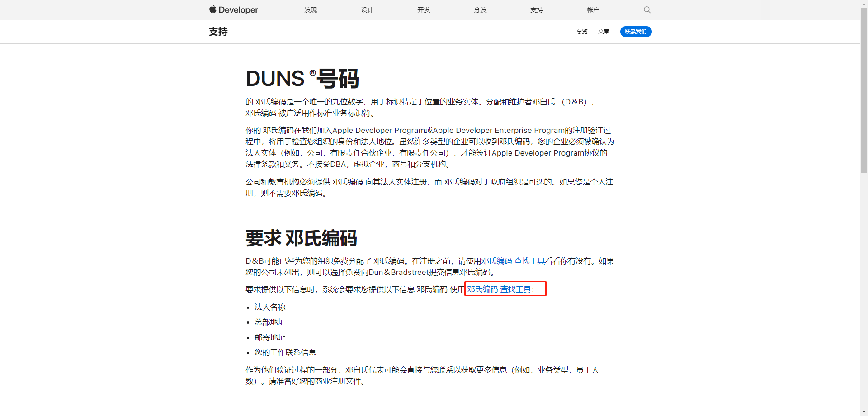Go to the 设计 navigation item
Viewport: 868px width, 416px height.
pos(367,10)
